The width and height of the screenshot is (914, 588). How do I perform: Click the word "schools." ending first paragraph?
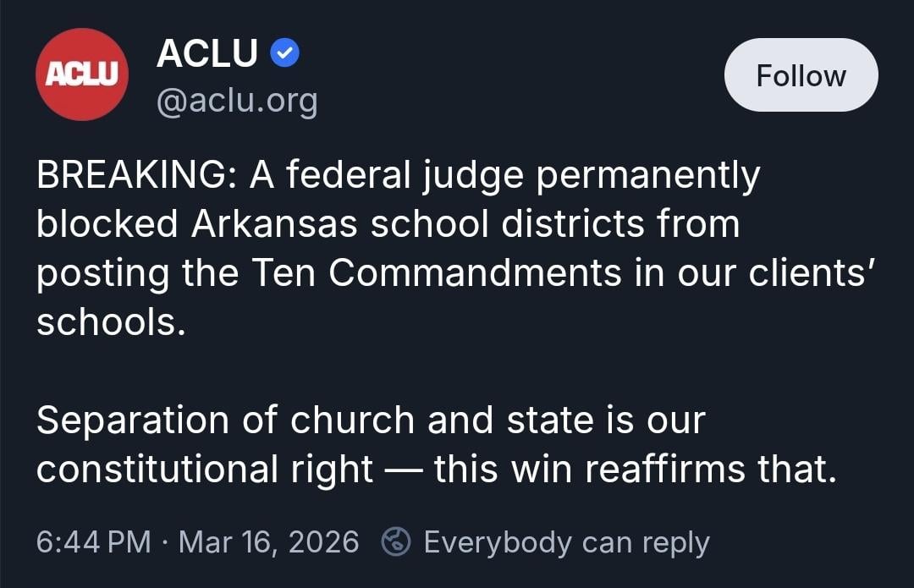click(x=111, y=321)
